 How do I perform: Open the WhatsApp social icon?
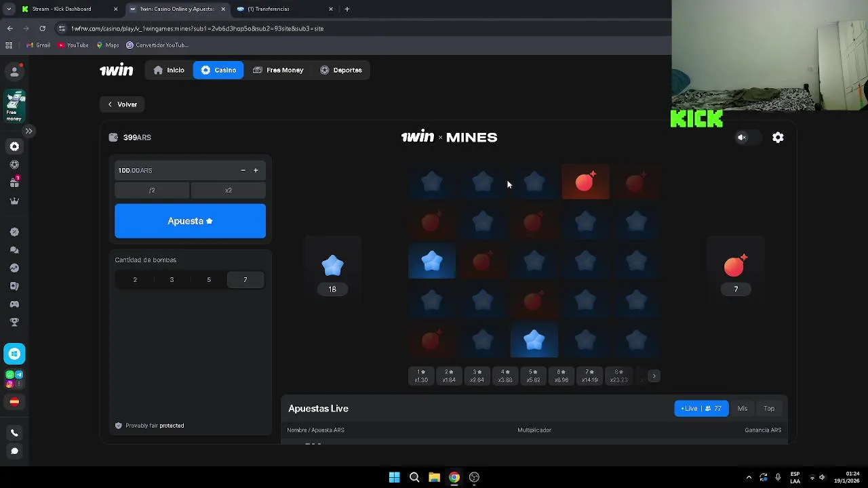[9, 375]
